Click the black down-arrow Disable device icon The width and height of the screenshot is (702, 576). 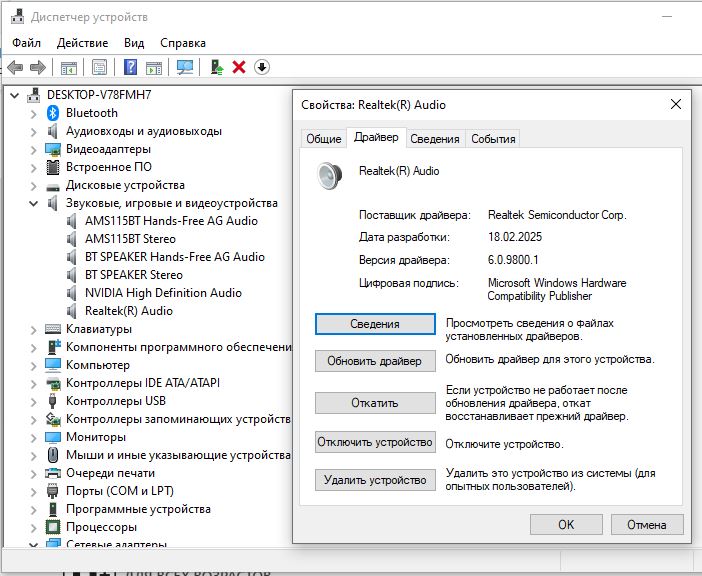262,67
